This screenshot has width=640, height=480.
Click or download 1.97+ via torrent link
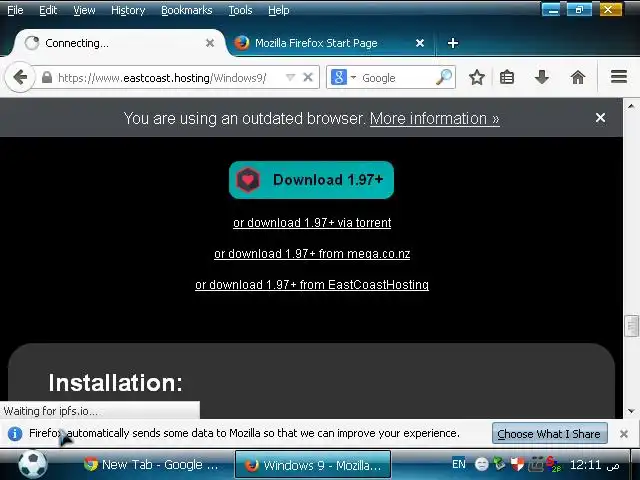tap(312, 223)
